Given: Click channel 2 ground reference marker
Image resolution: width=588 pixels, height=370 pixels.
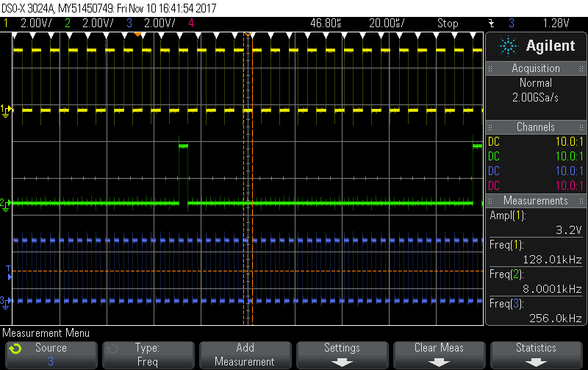Looking at the screenshot, I should point(6,205).
